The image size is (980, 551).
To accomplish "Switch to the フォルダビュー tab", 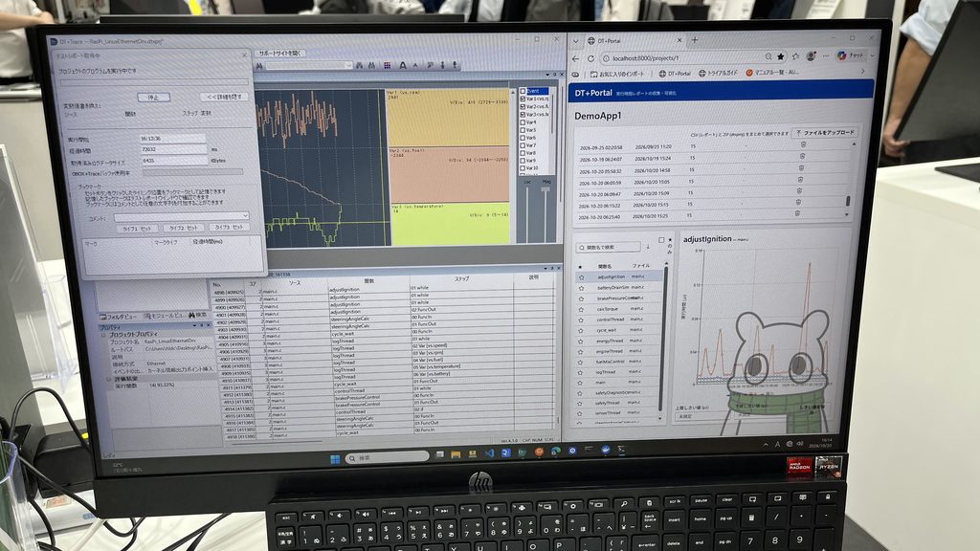I will 118,317.
